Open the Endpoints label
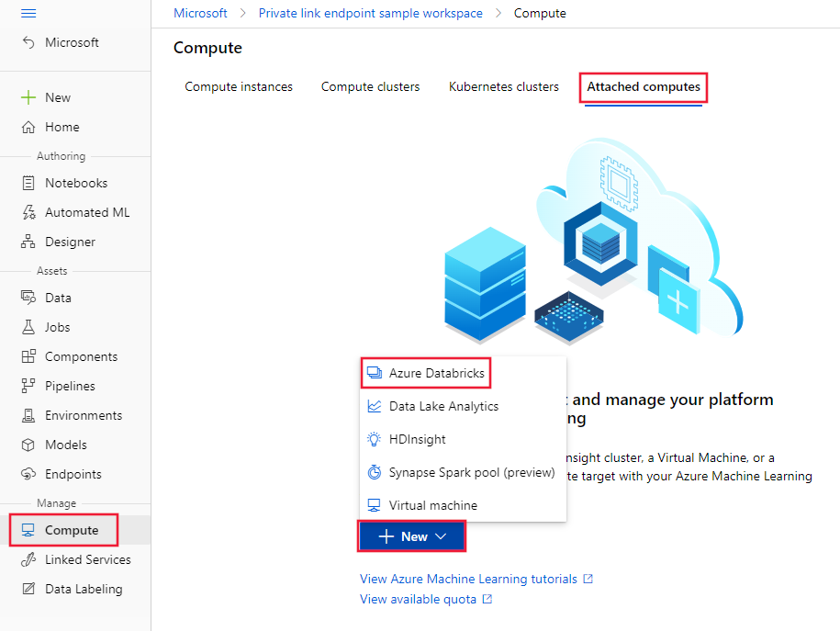 point(73,475)
